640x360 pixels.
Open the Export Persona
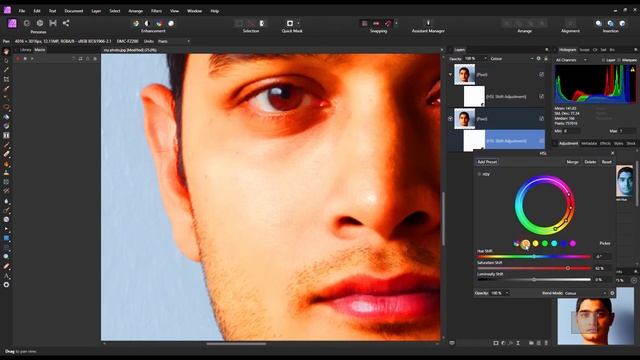point(66,23)
